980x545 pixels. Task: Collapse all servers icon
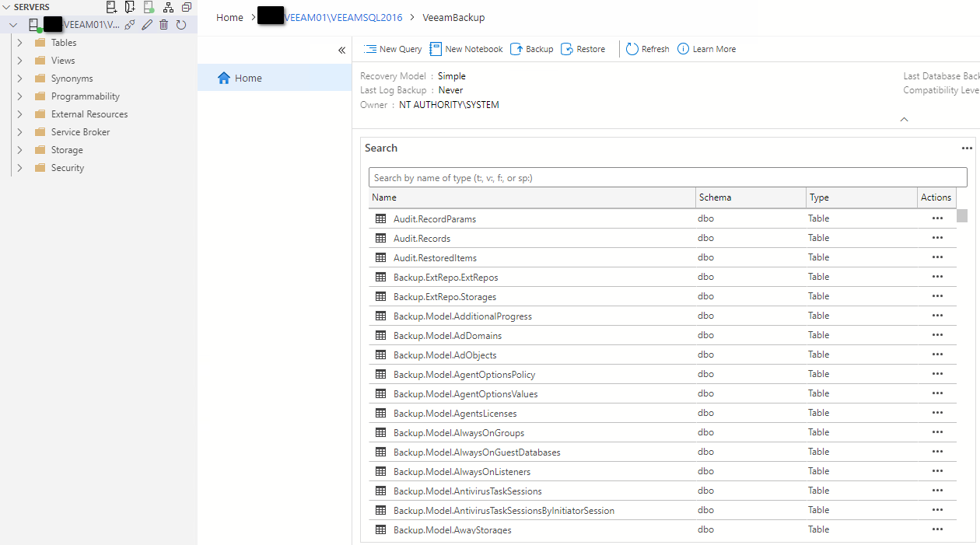click(x=187, y=7)
